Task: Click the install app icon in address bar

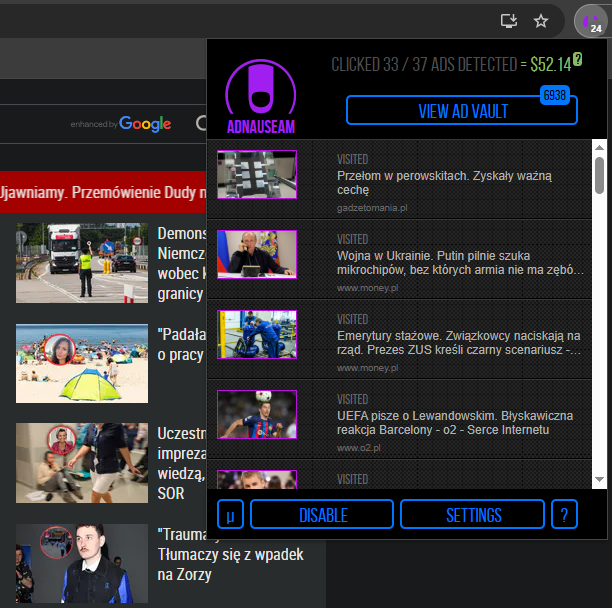Action: click(x=509, y=20)
